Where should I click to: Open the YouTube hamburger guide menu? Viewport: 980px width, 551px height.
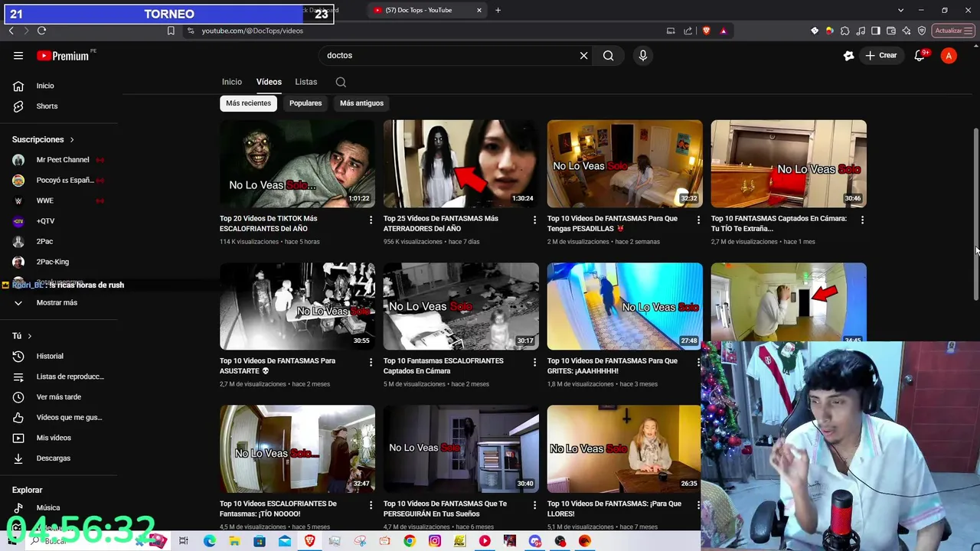click(x=18, y=55)
